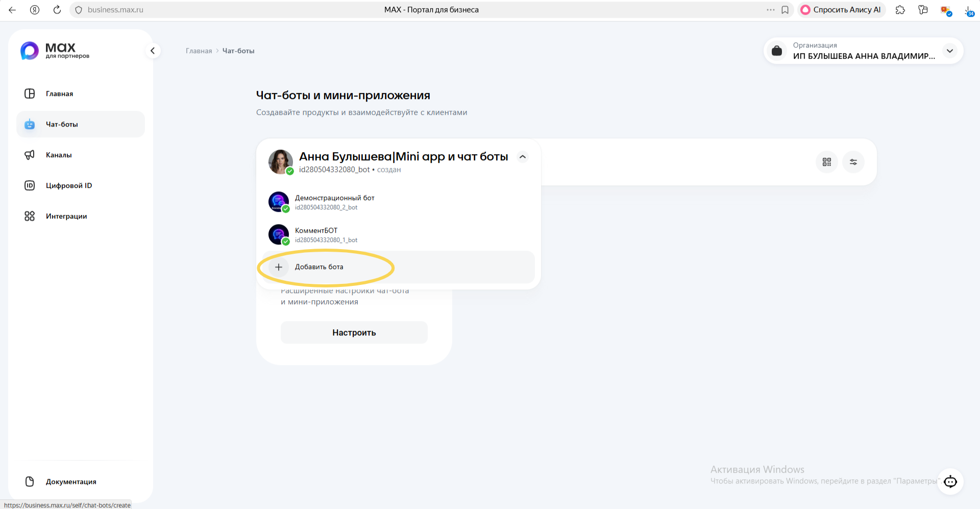Collapse the bot list chevron
The height and width of the screenshot is (509, 980).
[x=523, y=157]
